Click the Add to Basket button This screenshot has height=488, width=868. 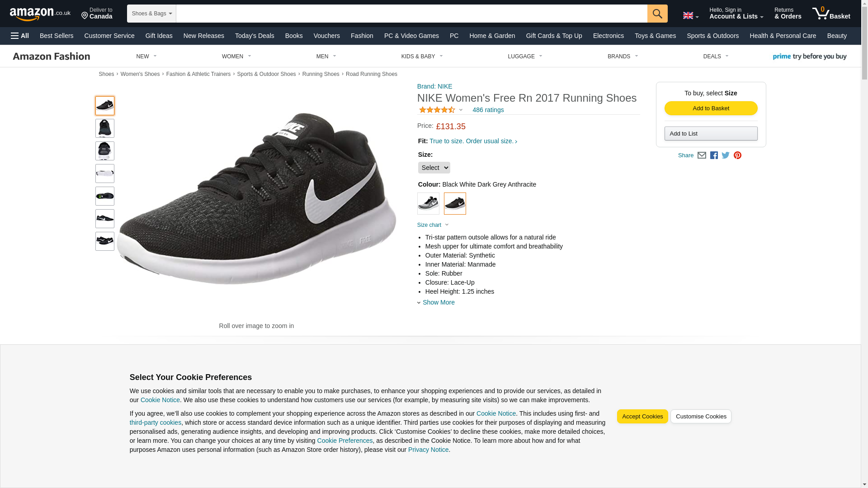tap(711, 108)
